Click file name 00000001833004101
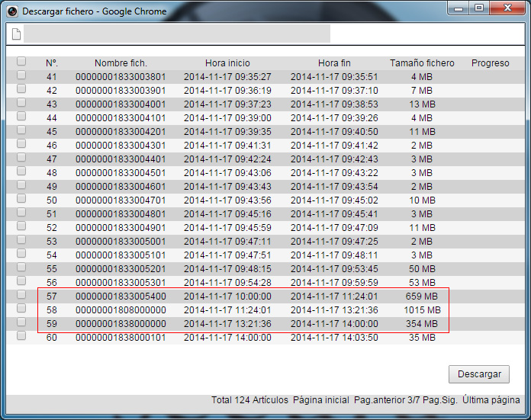 (121, 118)
